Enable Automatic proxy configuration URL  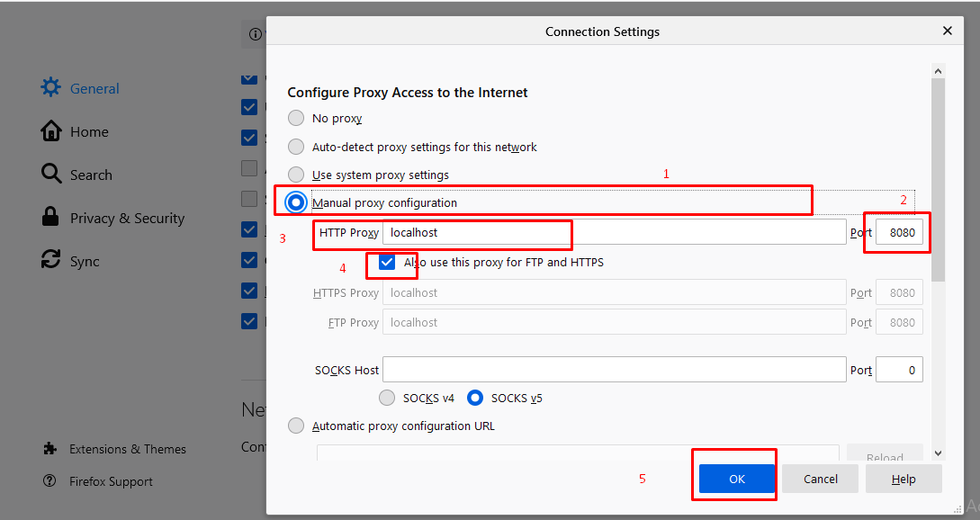tap(296, 426)
